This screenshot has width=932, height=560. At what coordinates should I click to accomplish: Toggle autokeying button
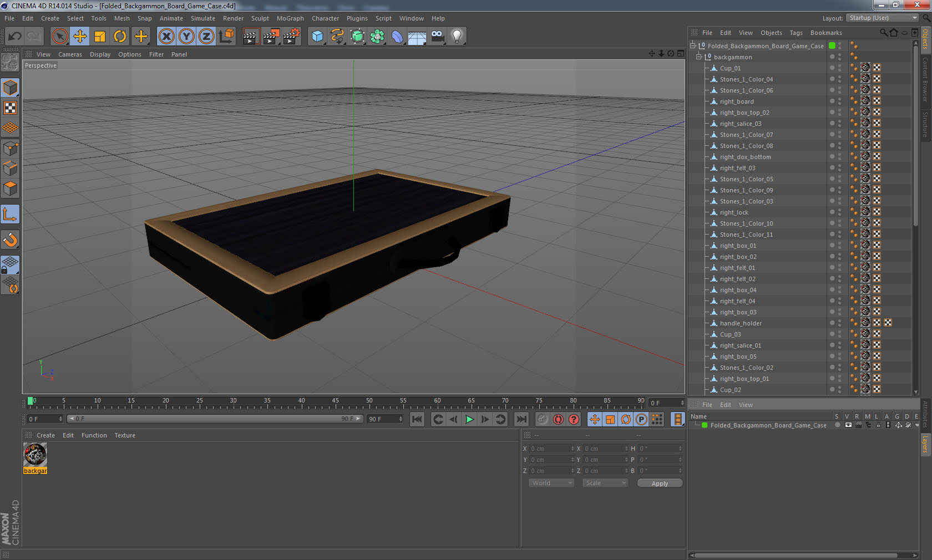(x=558, y=419)
